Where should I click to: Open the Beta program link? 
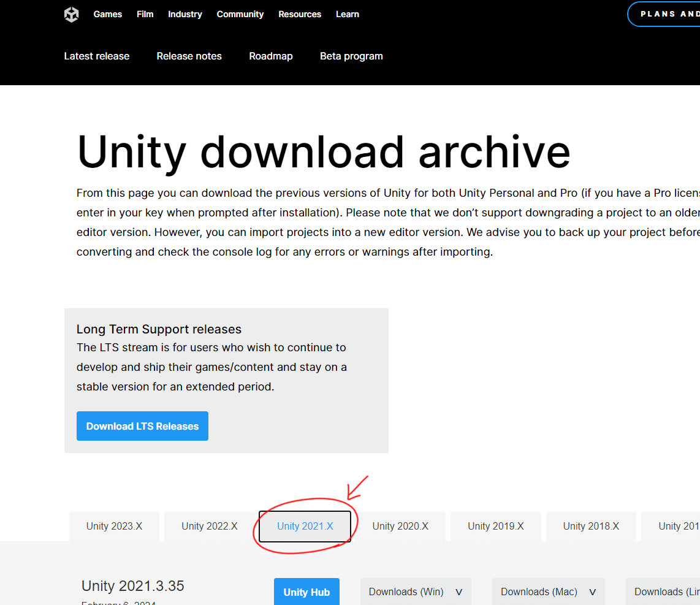click(351, 56)
